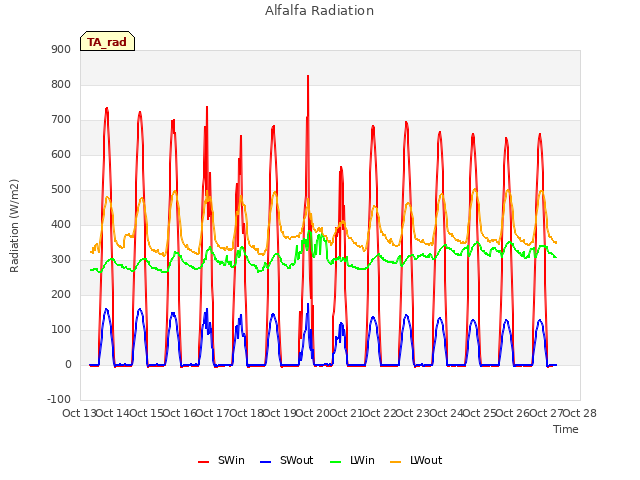The width and height of the screenshot is (640, 480).
Task: Click the 600 y-axis tick label
Action: click(x=61, y=154)
